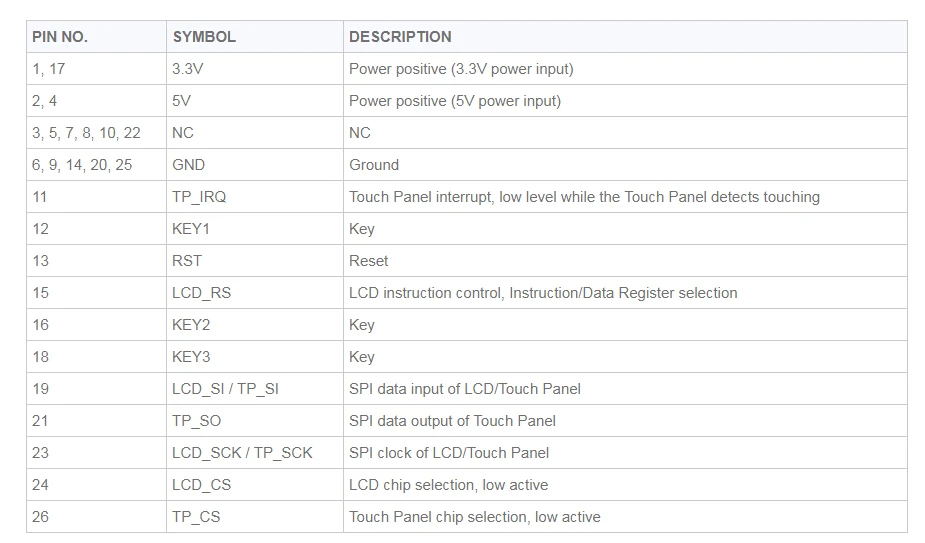Click the TP_SO symbol cell
The width and height of the screenshot is (925, 543).
pos(255,420)
